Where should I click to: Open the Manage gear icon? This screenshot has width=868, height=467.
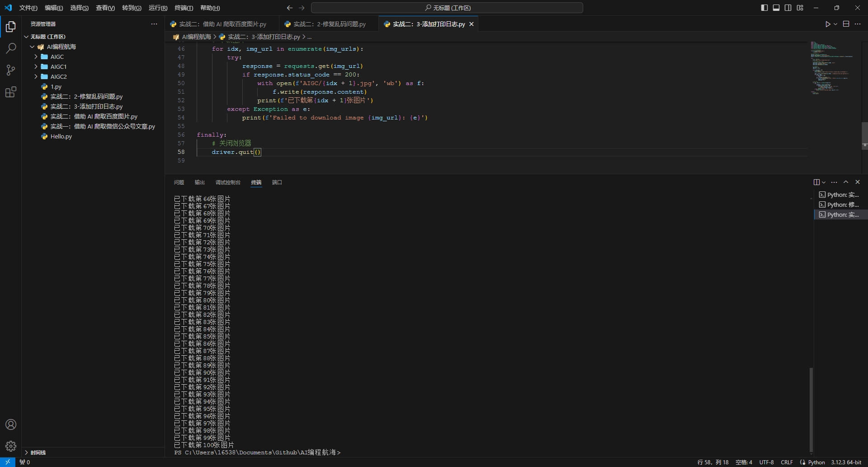pyautogui.click(x=11, y=446)
